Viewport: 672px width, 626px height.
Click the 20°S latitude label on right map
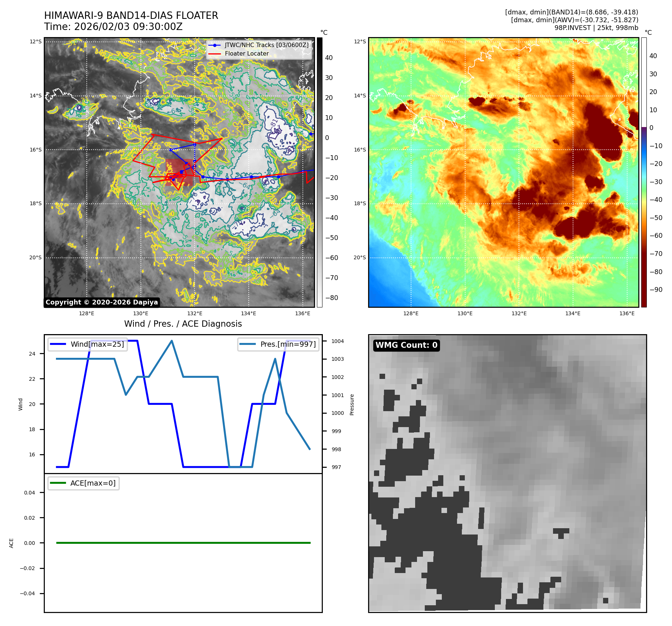click(359, 257)
